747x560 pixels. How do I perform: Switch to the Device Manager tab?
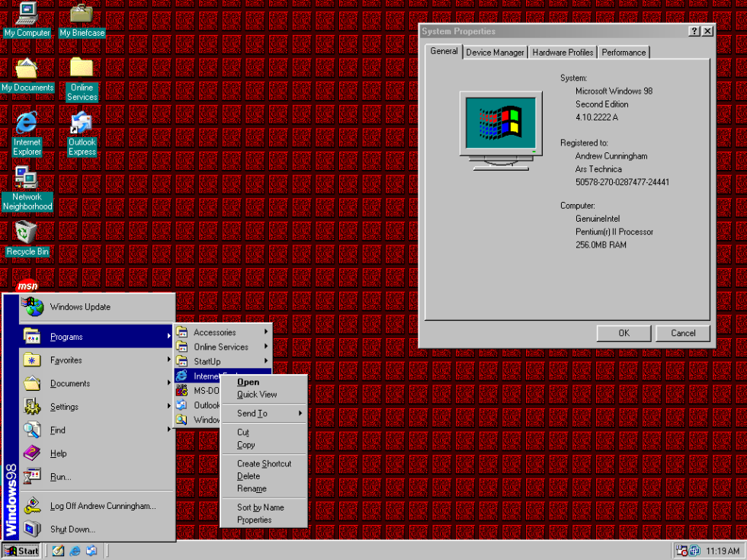click(x=495, y=52)
